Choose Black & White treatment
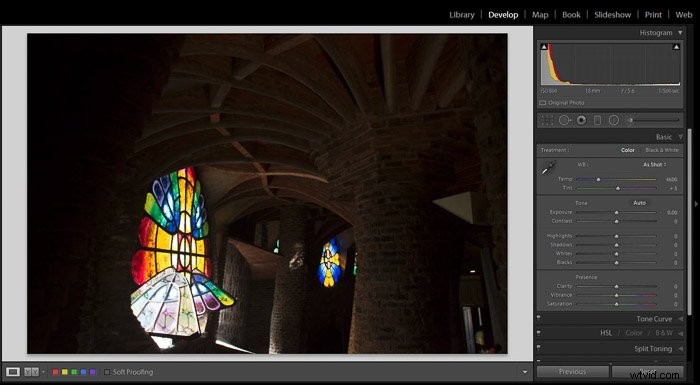 point(662,150)
